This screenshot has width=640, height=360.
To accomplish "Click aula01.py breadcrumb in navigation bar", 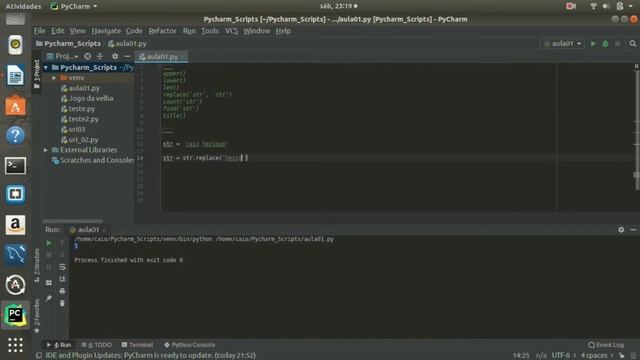I will point(127,43).
